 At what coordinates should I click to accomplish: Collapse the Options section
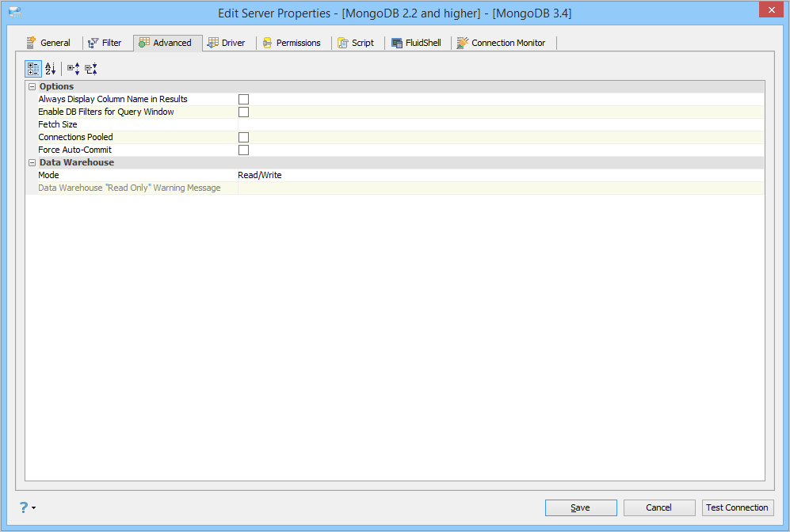[x=32, y=86]
